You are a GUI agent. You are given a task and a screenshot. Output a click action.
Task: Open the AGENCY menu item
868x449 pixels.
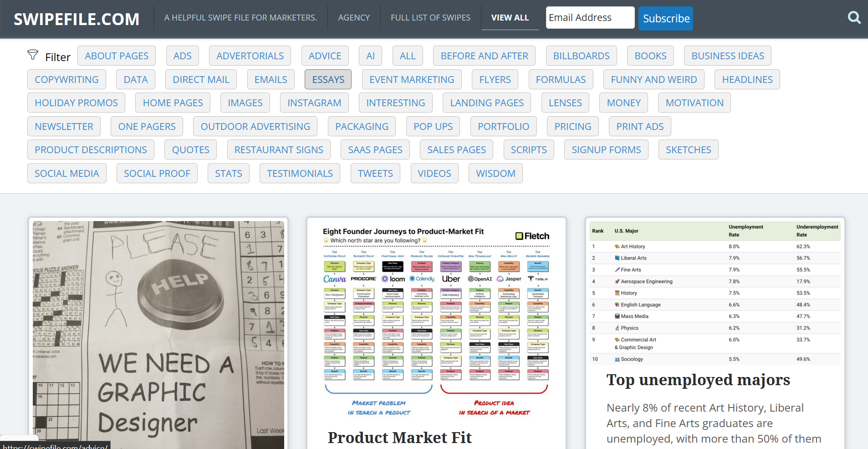(354, 18)
